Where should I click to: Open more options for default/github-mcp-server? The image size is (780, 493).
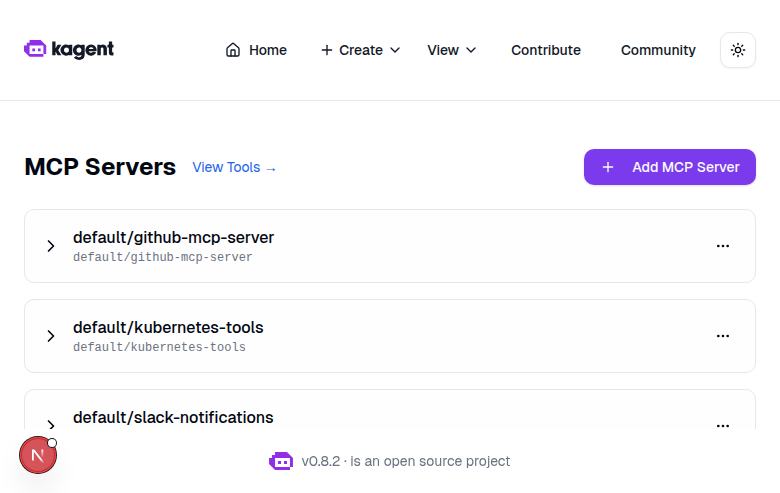click(723, 246)
